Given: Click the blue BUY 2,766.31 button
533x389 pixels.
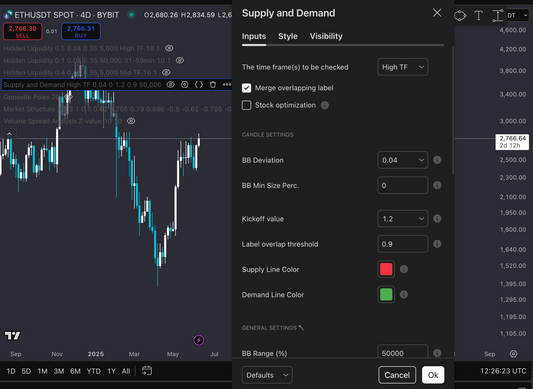Looking at the screenshot, I should 81,31.
